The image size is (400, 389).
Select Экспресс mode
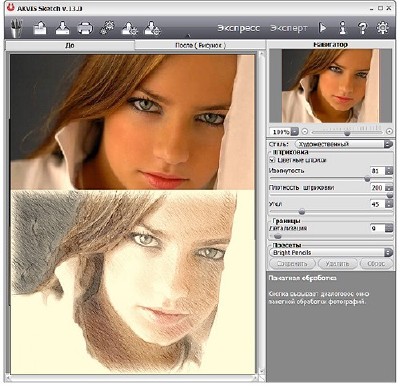coord(239,28)
